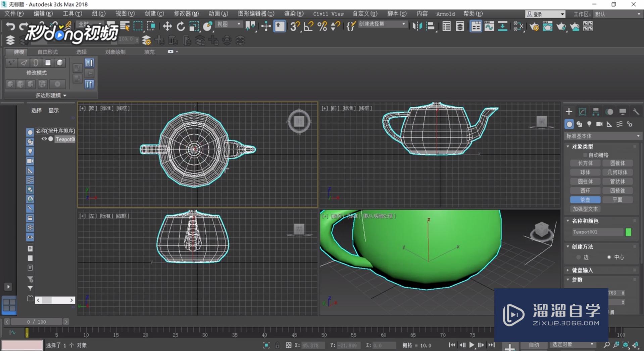Open the 标准基本体 dropdown

click(603, 136)
